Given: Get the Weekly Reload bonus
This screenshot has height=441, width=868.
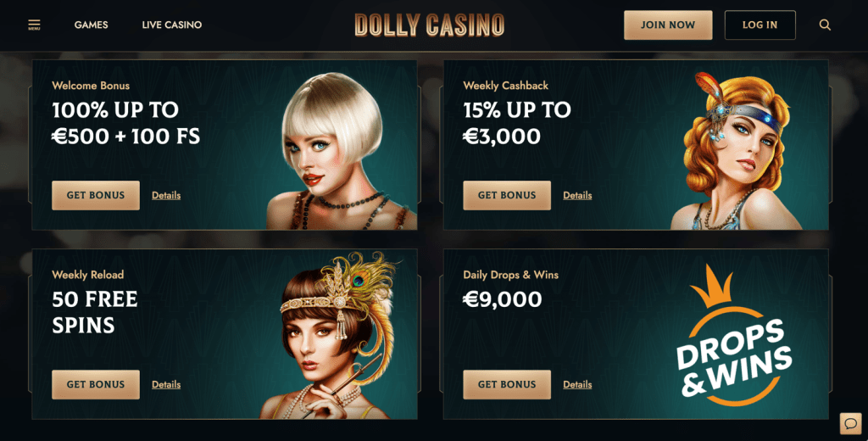Looking at the screenshot, I should pyautogui.click(x=96, y=384).
